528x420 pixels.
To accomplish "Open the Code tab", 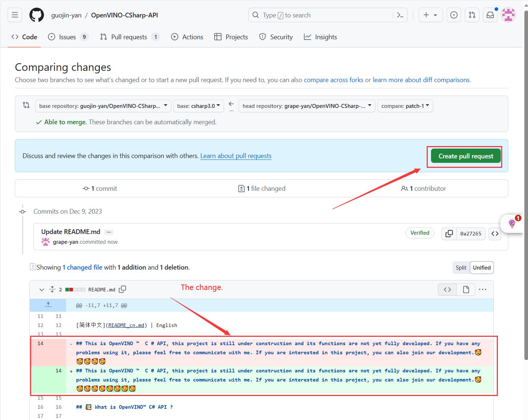I will 24,37.
